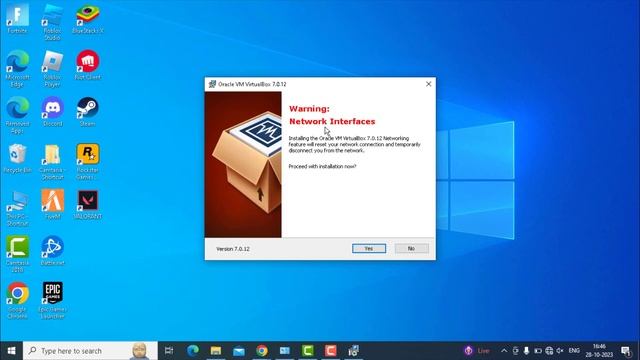Open the Camtasia - Shortcut folder icon
This screenshot has height=360, width=640.
(x=52, y=162)
